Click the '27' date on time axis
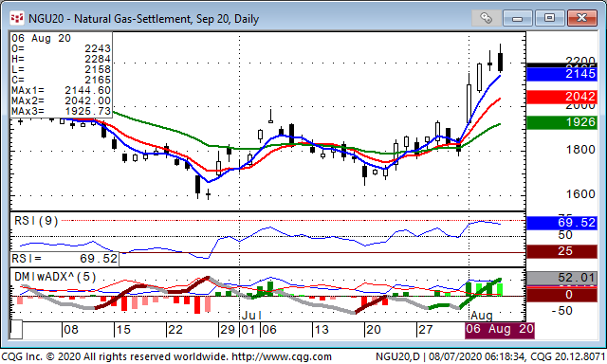 point(426,330)
